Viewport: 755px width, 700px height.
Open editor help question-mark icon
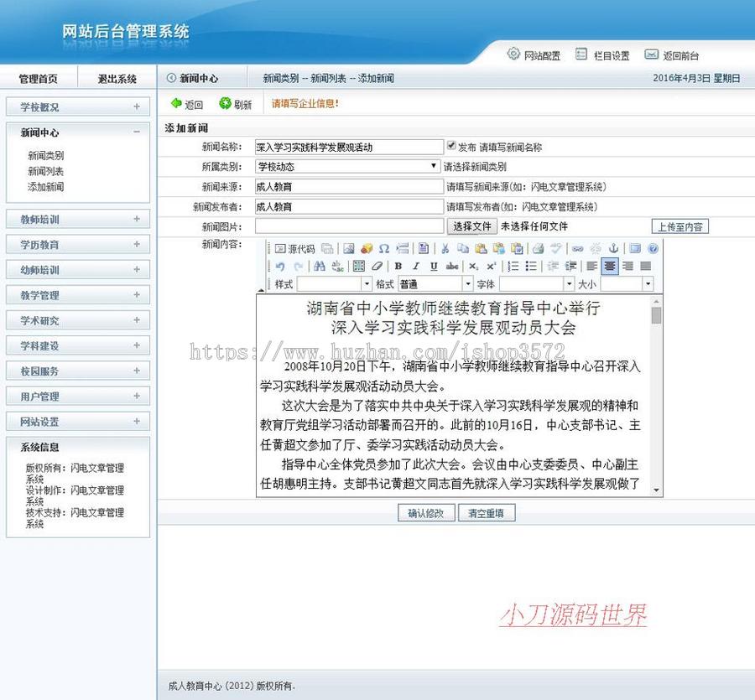click(653, 249)
